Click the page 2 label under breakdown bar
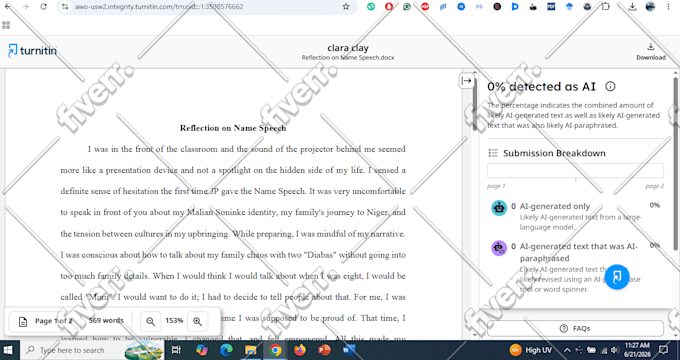Screen dimensions: 680x360 point(654,186)
